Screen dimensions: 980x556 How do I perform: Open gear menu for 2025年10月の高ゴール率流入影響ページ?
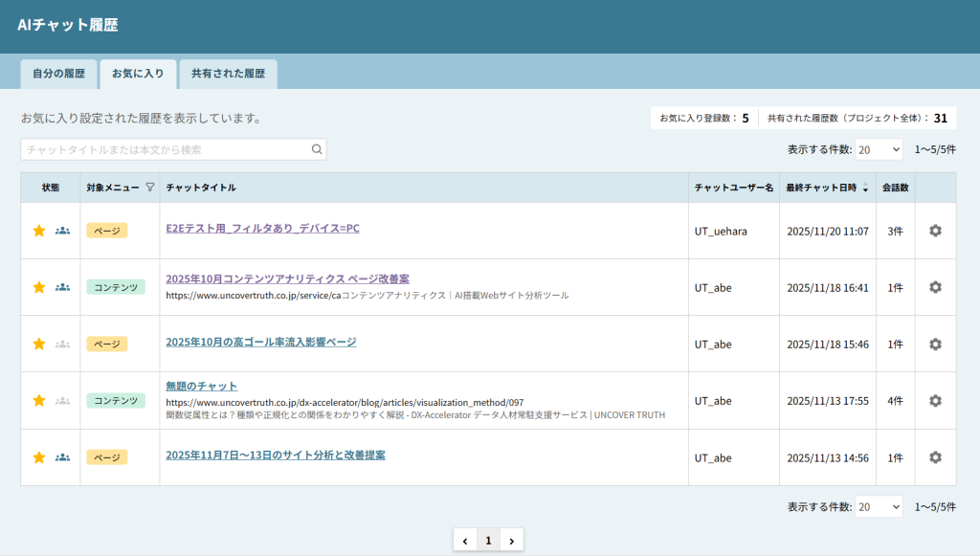[935, 344]
